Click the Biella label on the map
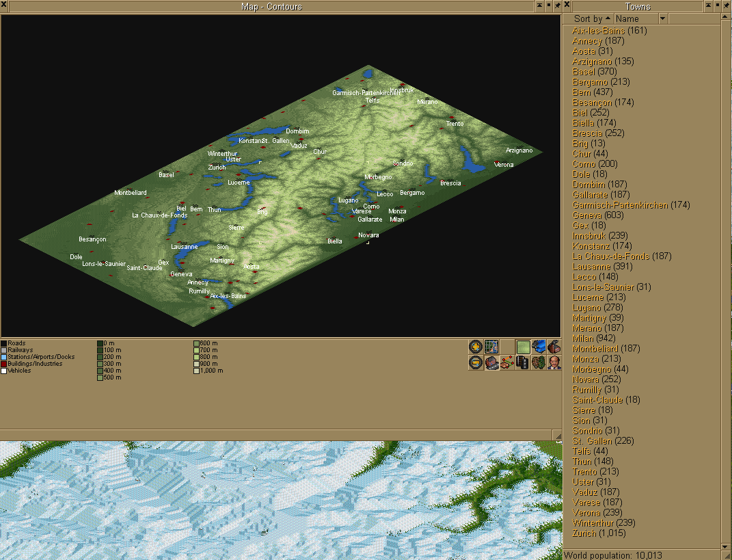732x560 pixels. [335, 241]
